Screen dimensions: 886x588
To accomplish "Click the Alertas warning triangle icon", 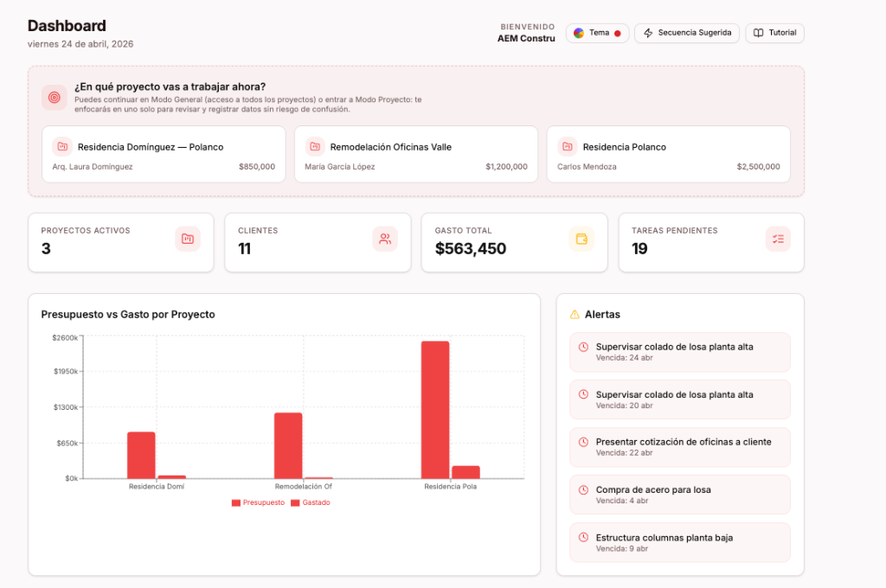I will click(575, 315).
